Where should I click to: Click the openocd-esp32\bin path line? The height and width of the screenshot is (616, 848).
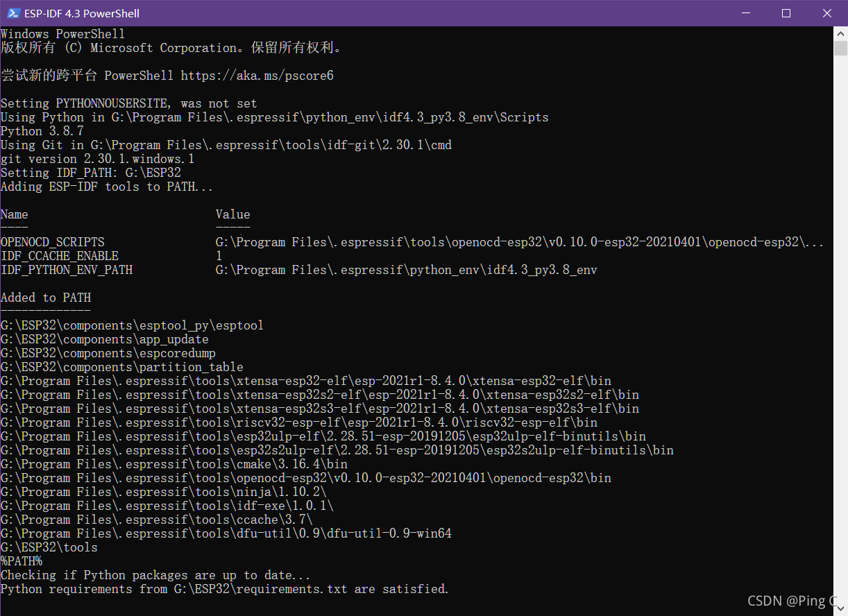306,478
